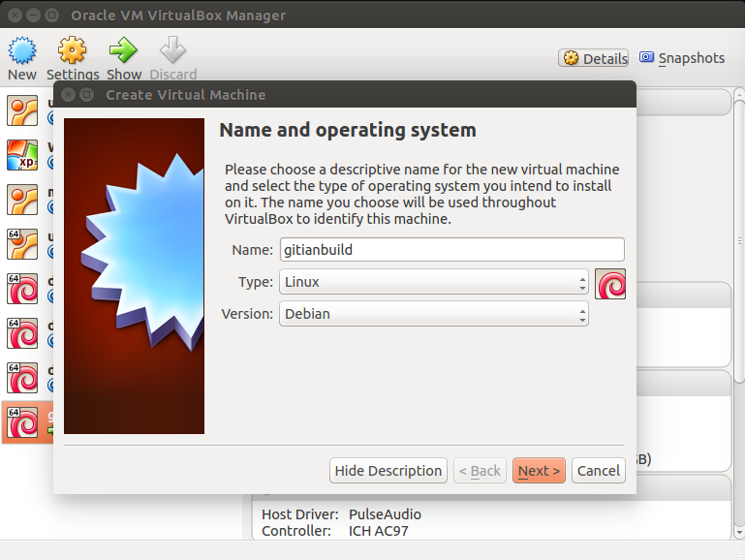Select the topmost Ubuntu VM in the list

pos(22,111)
